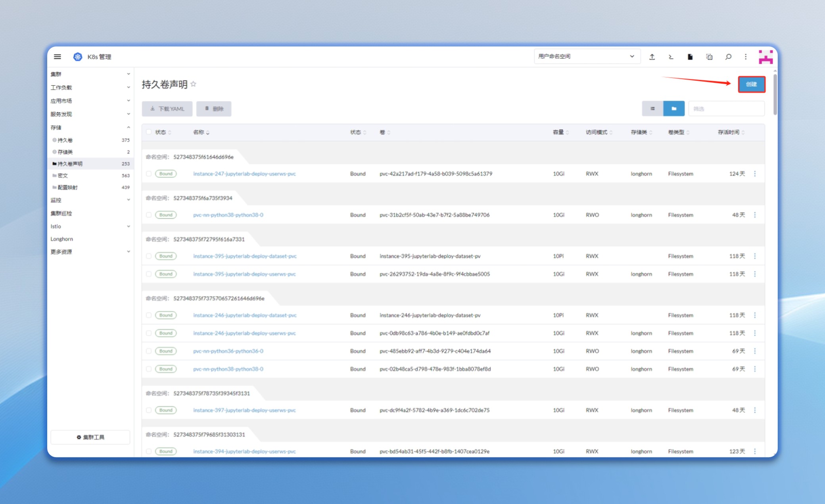Open the 用户命名空间 namespace dropdown
This screenshot has height=504, width=825.
coord(587,56)
